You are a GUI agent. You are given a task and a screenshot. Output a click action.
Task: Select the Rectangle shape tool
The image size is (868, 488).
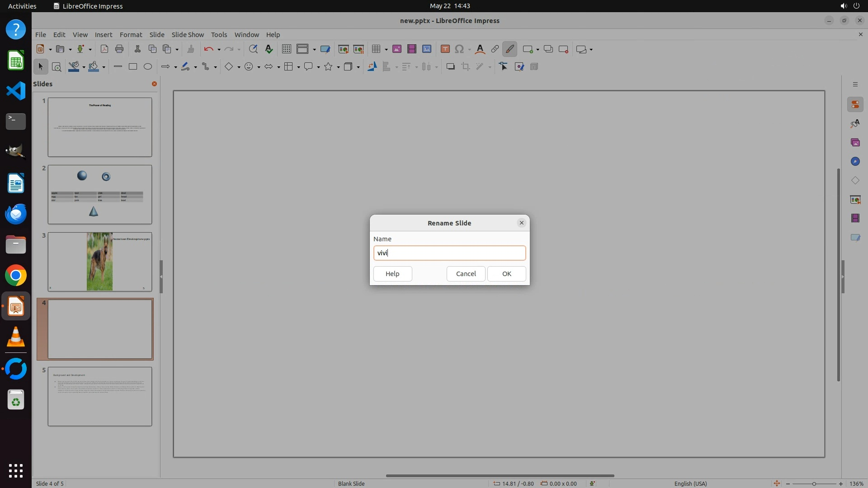[x=133, y=67]
